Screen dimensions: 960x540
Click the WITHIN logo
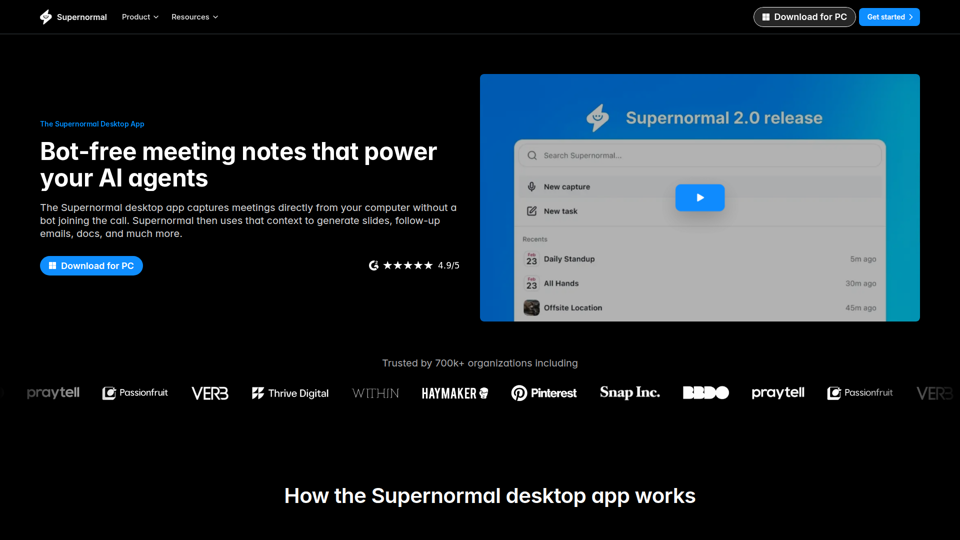375,393
